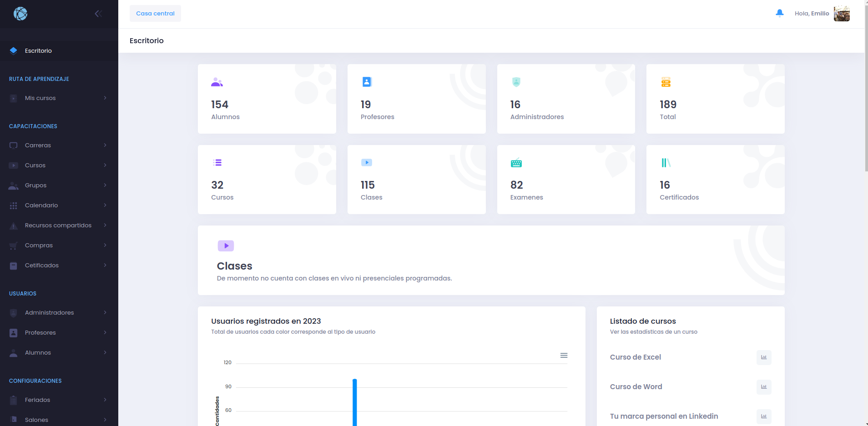
Task: Expand the Administradores section
Action: tap(49, 312)
